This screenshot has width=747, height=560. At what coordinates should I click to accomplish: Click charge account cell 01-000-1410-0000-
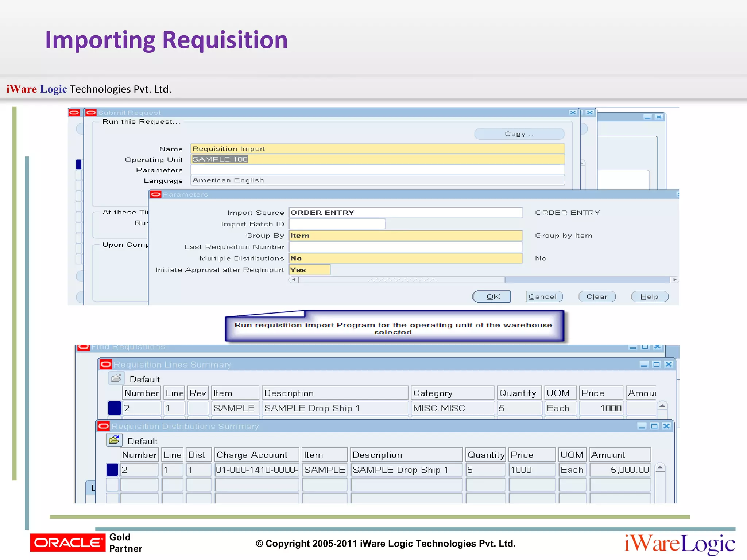(257, 470)
